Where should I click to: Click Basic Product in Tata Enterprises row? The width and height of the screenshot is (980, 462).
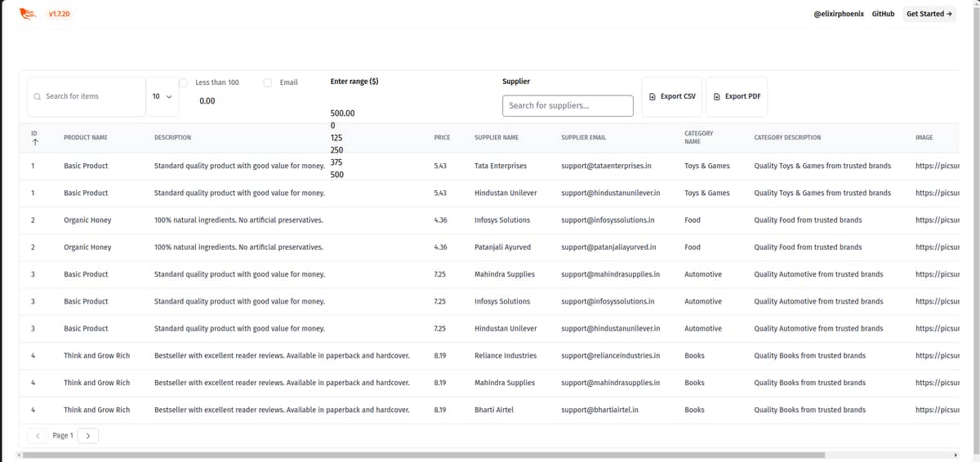point(86,166)
